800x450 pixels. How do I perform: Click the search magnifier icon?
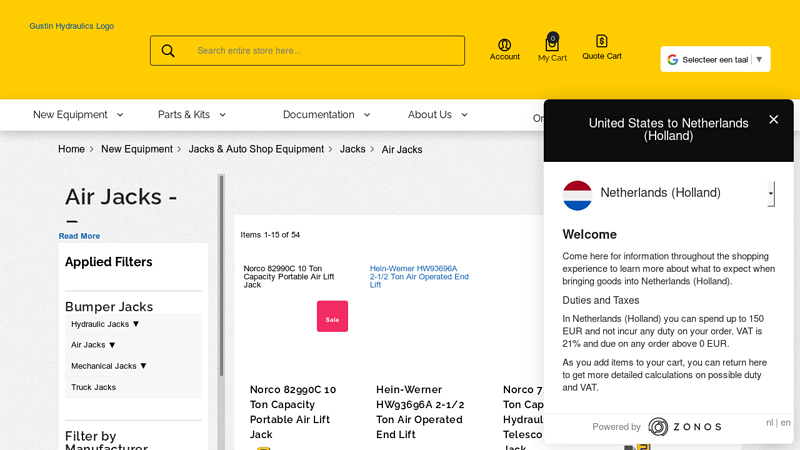click(168, 51)
